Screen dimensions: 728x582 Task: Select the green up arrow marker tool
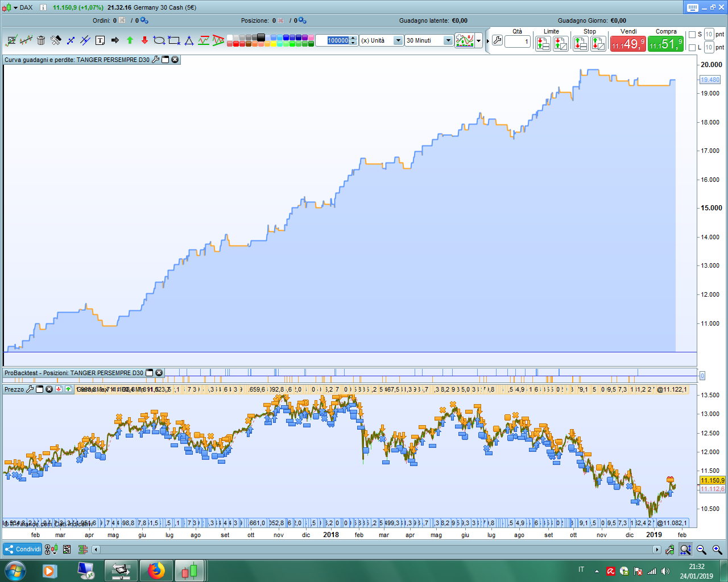(x=130, y=40)
